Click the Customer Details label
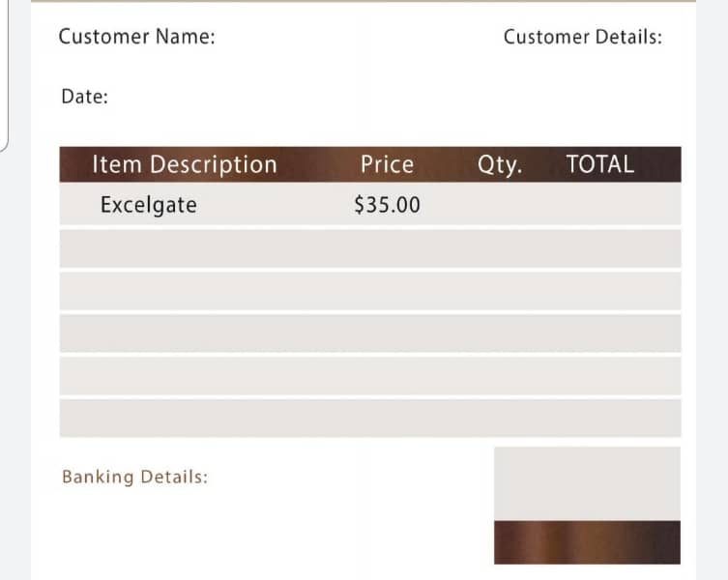This screenshot has width=728, height=580. pyautogui.click(x=583, y=37)
